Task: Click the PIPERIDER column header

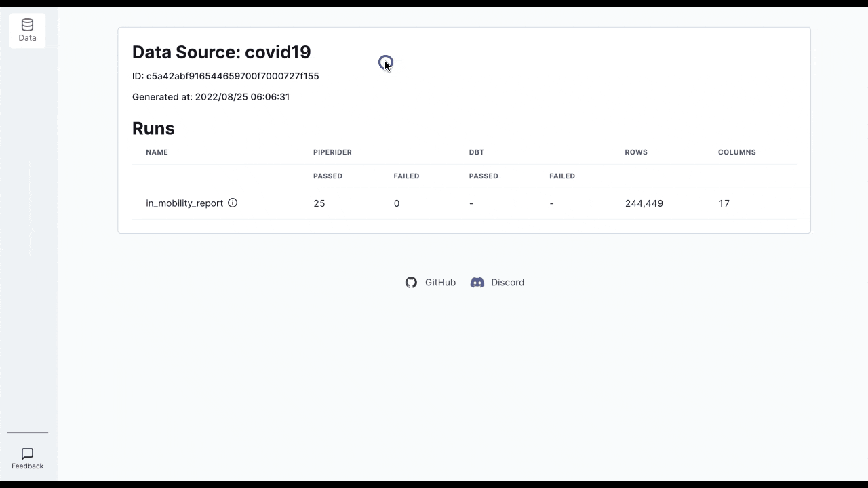Action: pyautogui.click(x=332, y=152)
